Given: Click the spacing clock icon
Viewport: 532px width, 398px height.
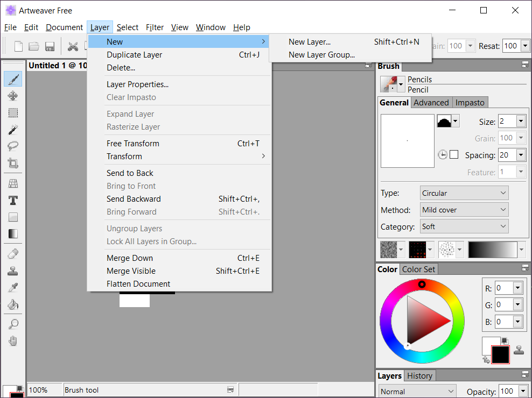Looking at the screenshot, I should [443, 155].
